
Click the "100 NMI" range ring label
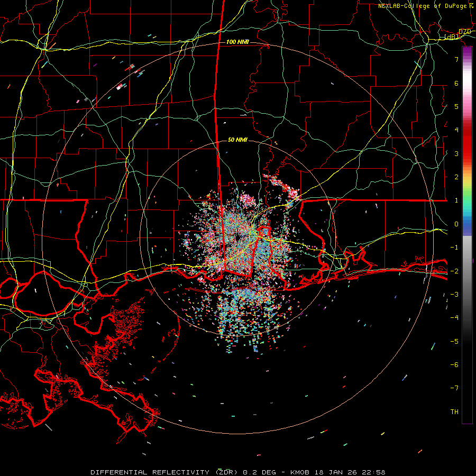click(x=237, y=42)
